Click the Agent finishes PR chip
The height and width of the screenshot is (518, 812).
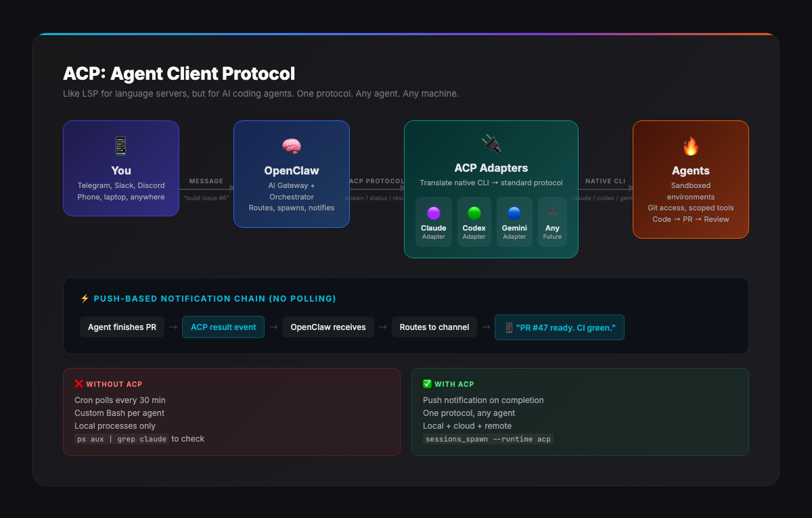coord(122,327)
